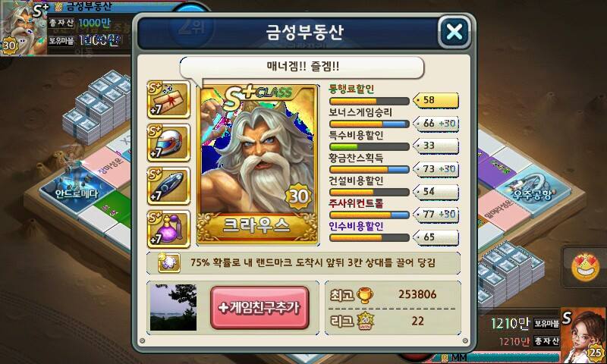Image resolution: width=607 pixels, height=364 pixels.
Task: Close the 금성부동산 profile popup
Action: tap(454, 32)
